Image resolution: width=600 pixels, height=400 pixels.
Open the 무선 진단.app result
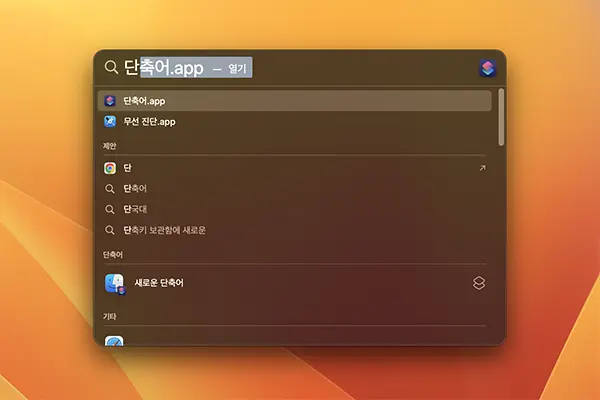tap(295, 122)
